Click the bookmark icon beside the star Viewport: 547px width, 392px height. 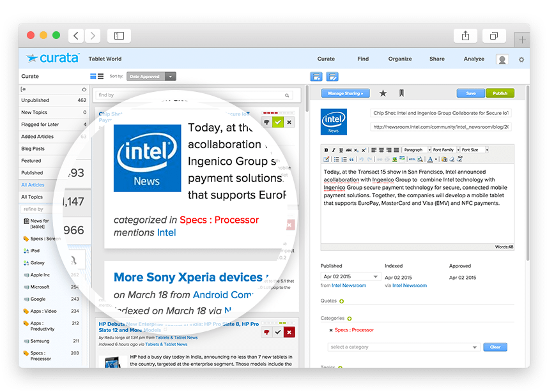coord(401,93)
